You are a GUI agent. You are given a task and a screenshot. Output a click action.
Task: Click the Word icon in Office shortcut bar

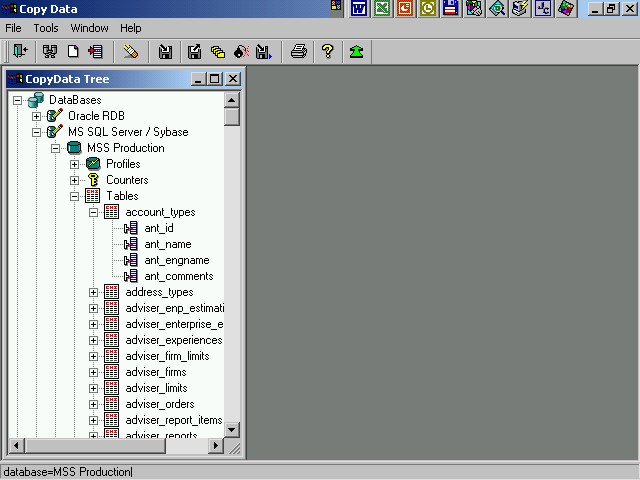pyautogui.click(x=359, y=9)
